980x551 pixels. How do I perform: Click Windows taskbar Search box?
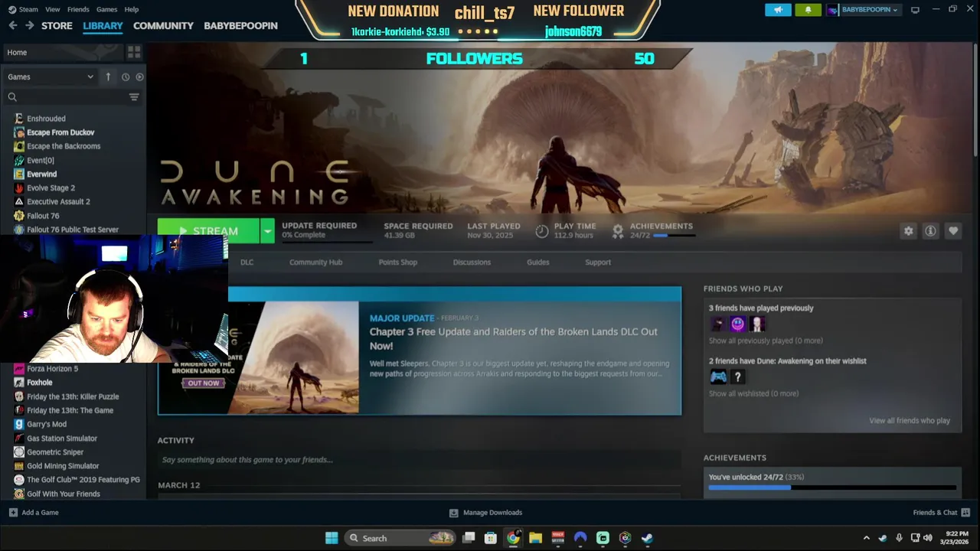[400, 538]
